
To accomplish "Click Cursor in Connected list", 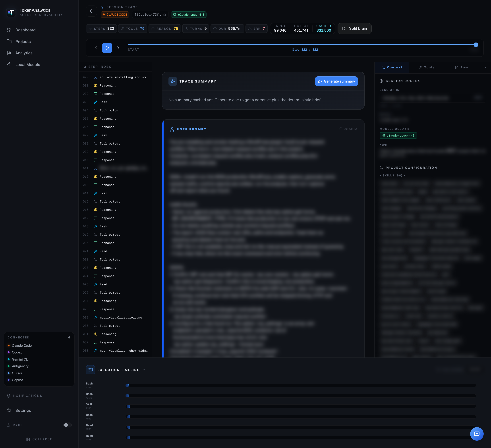I will click(x=15, y=373).
